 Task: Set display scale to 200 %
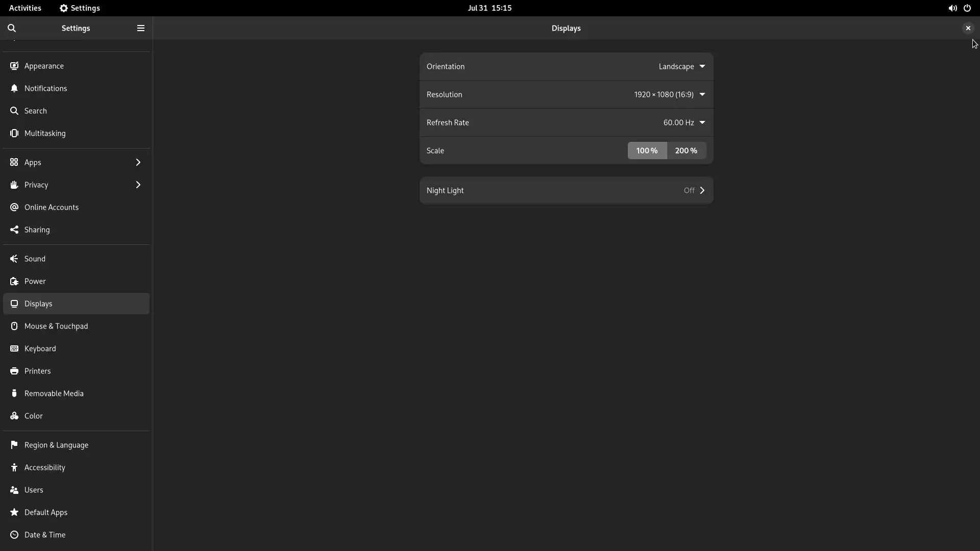click(x=686, y=151)
